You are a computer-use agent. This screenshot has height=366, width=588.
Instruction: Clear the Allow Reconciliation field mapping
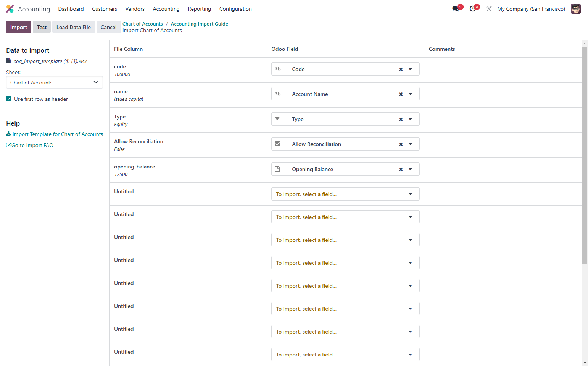401,144
